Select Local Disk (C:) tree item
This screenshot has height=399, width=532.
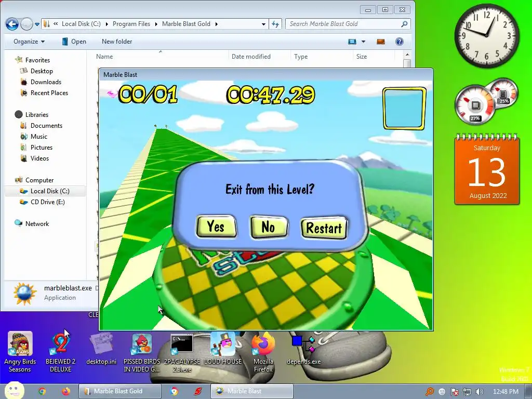(x=46, y=191)
